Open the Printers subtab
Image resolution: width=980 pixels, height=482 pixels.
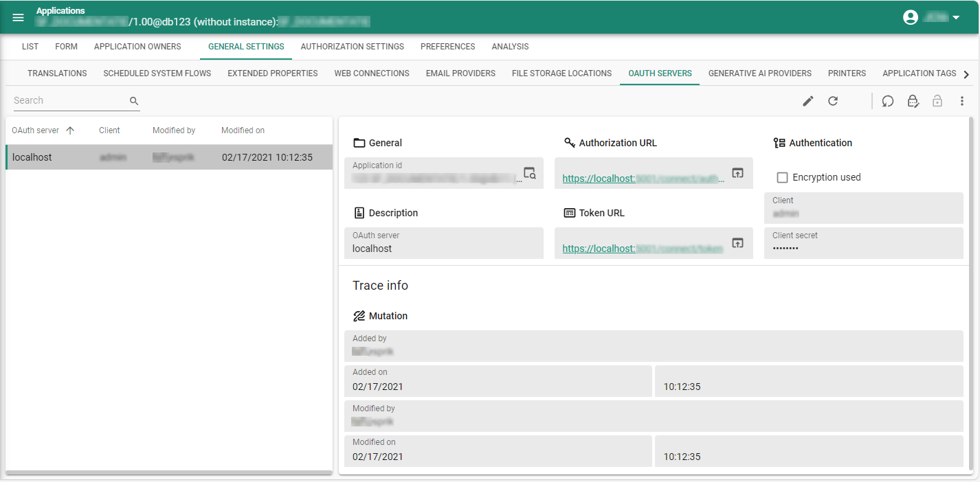click(x=847, y=73)
